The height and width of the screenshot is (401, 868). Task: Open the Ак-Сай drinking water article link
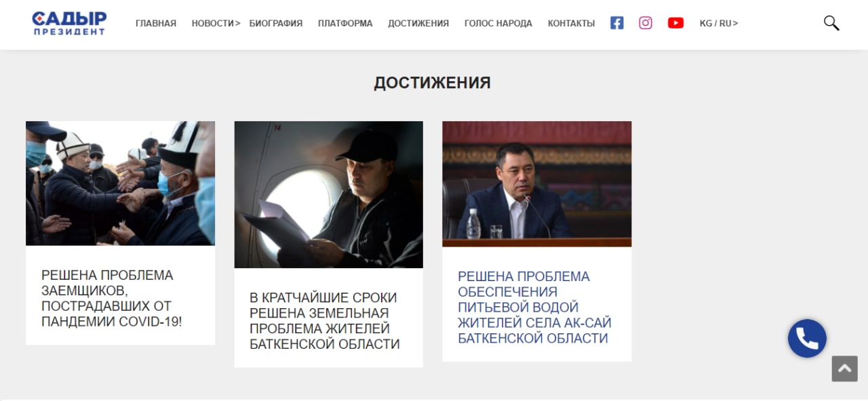click(534, 307)
